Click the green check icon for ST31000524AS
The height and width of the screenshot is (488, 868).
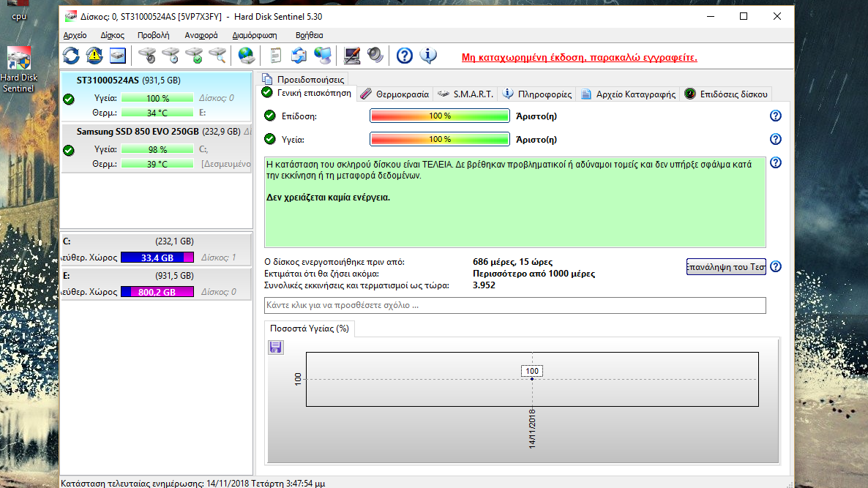click(69, 99)
